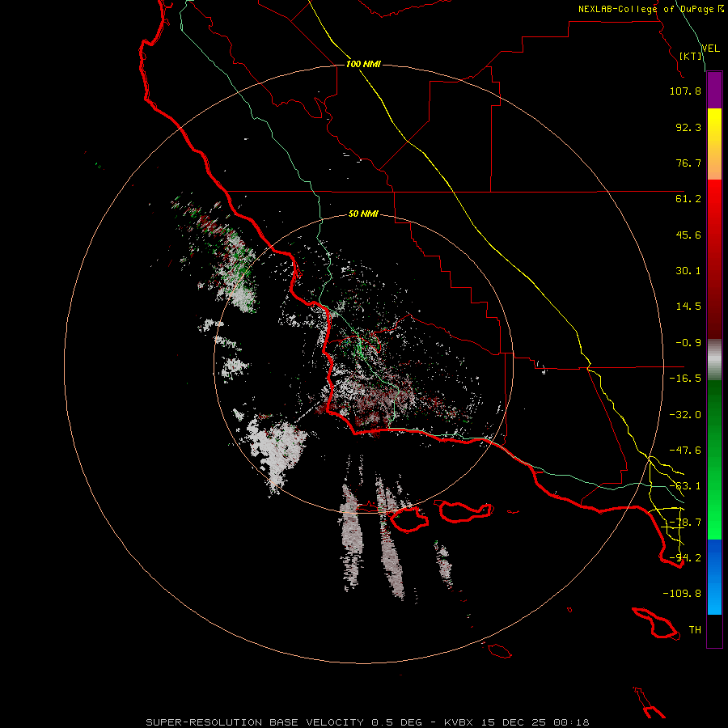Click the -16.5 value on the velocity scale
728x728 pixels.
click(x=685, y=379)
